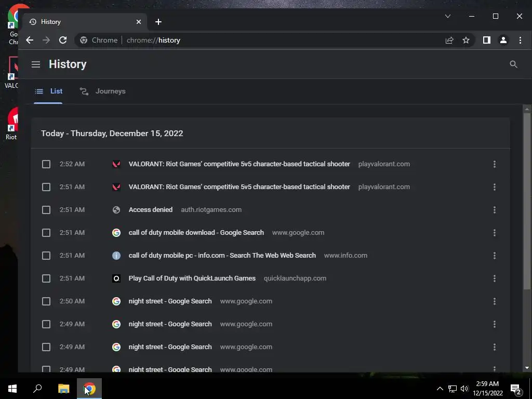Click the VALORANT favicon of 2:52 AM entry
This screenshot has height=399, width=532.
(116, 164)
